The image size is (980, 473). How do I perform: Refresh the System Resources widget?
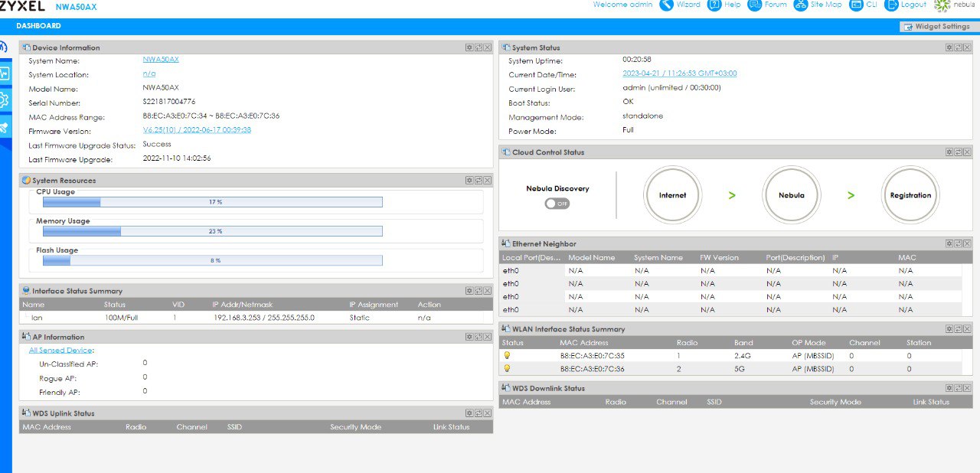[x=479, y=181]
